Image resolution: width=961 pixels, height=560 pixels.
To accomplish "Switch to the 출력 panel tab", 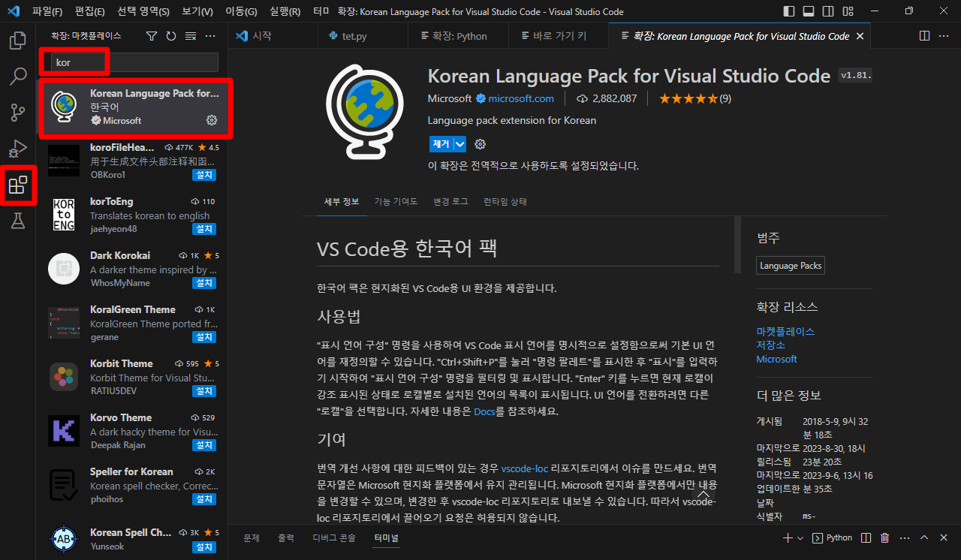I will click(x=286, y=537).
